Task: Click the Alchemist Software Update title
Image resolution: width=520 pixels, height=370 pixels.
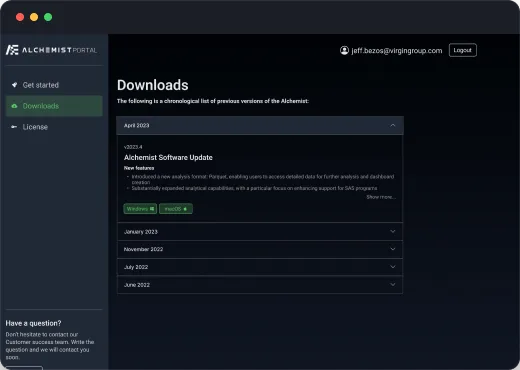Action: tap(168, 157)
